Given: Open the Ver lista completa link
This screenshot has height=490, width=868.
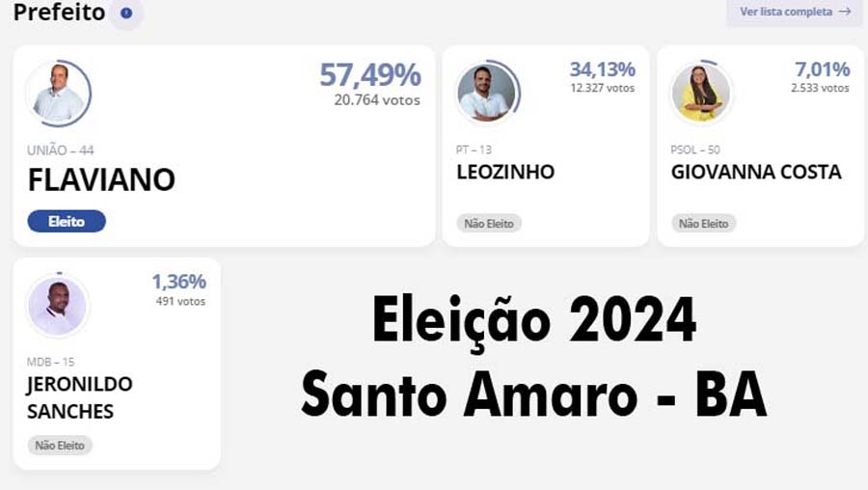Looking at the screenshot, I should [785, 12].
